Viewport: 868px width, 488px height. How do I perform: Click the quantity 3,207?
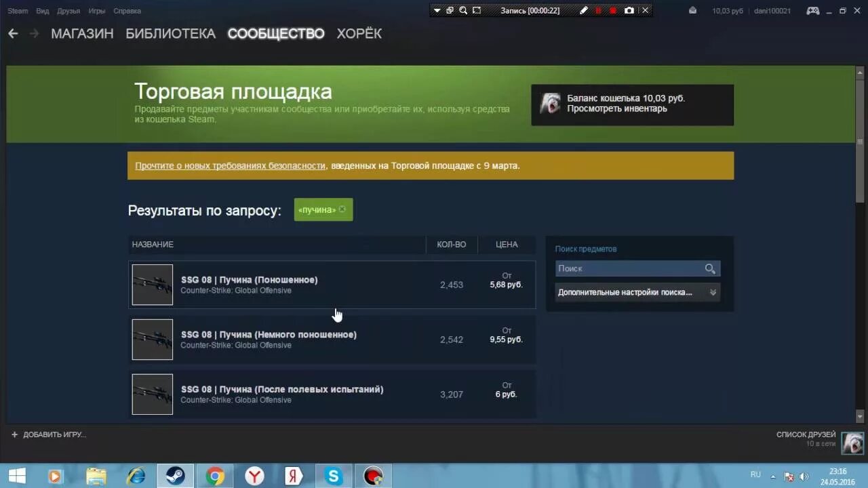tap(452, 394)
